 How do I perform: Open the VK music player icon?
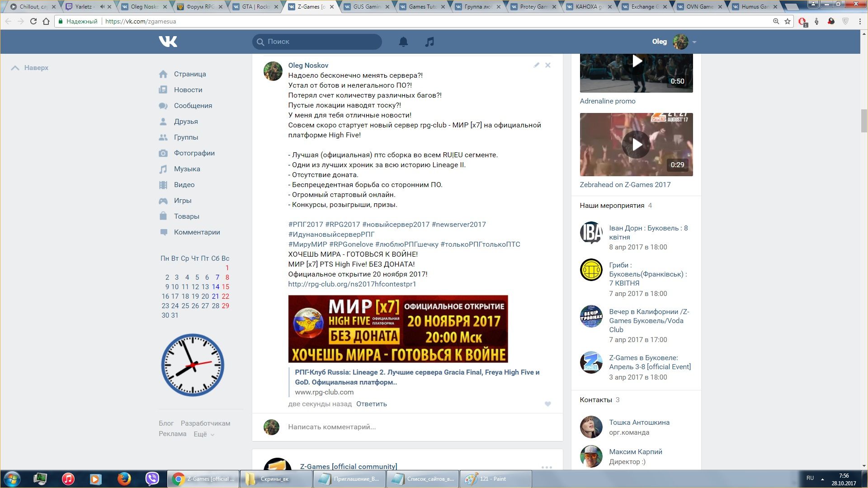click(429, 42)
